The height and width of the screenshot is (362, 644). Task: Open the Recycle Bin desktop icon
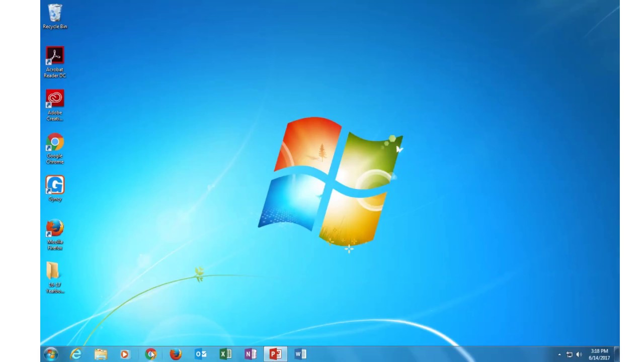tap(55, 16)
